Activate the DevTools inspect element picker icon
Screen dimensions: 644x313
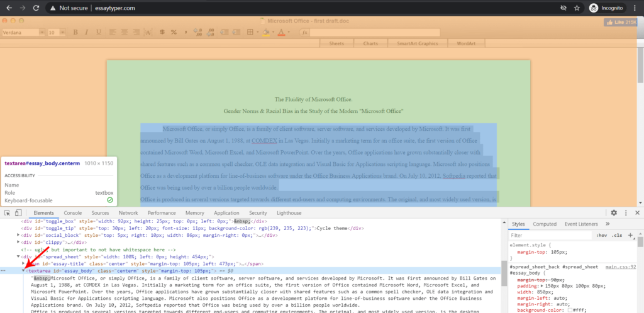pos(7,213)
